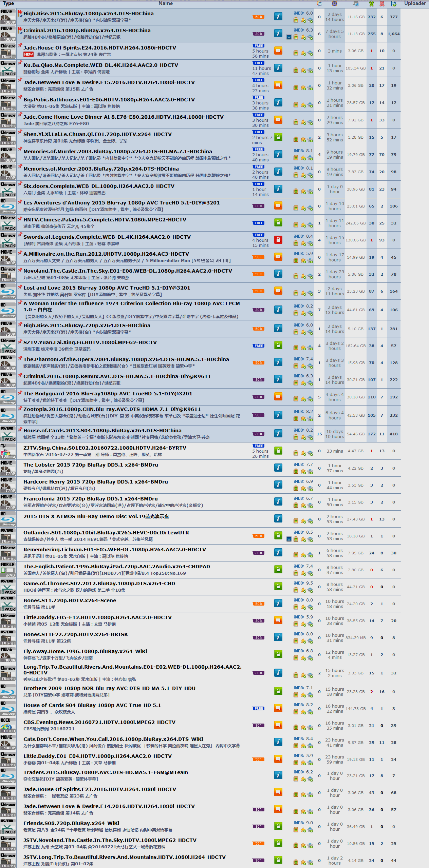Click BD Blu-ray category icon beside Les Aventures d'Anthony

click(x=8, y=206)
